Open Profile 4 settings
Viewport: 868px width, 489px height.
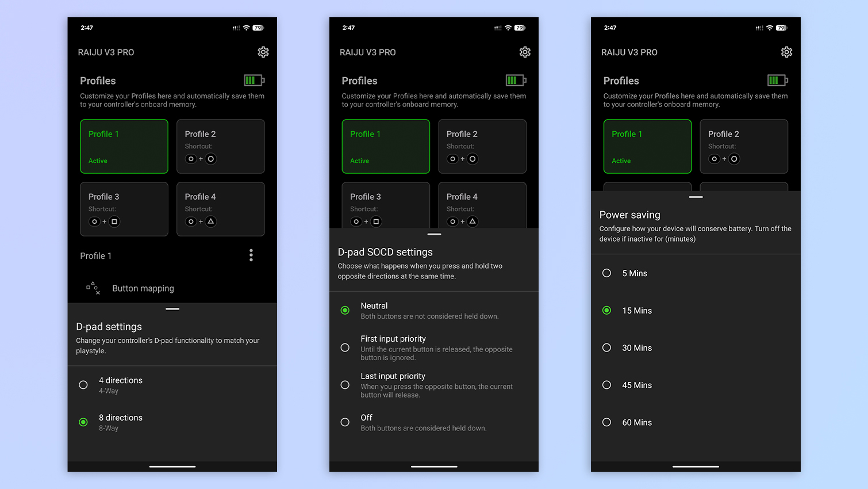(x=220, y=209)
